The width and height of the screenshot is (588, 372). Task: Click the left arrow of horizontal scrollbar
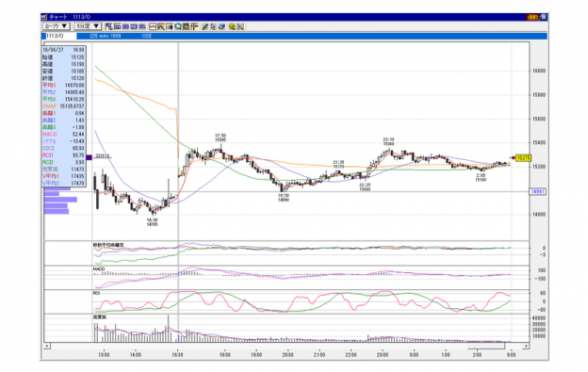tap(47, 346)
